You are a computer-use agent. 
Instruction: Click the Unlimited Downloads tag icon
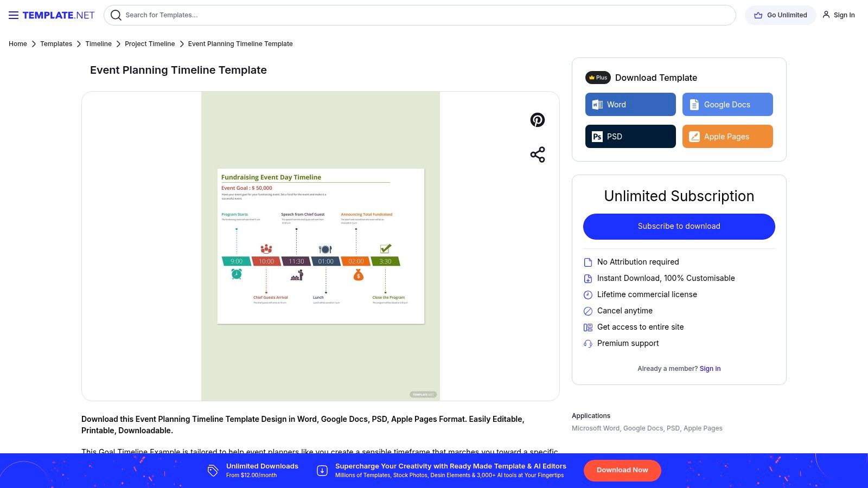click(x=213, y=470)
